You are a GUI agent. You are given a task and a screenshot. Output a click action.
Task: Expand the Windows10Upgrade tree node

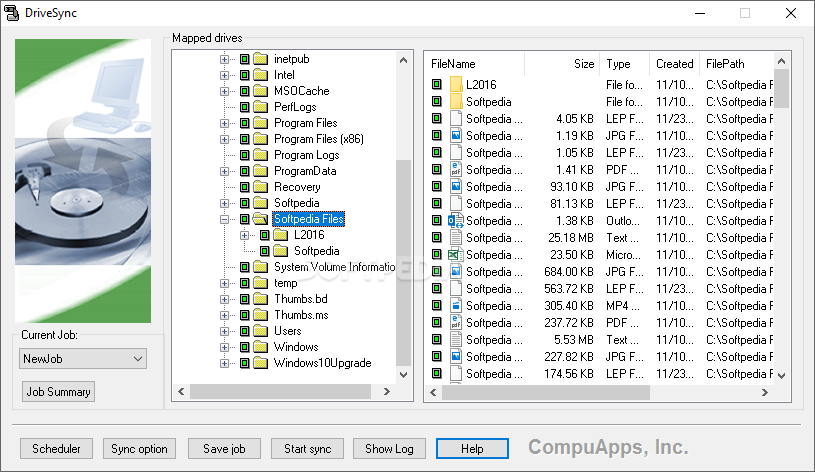point(224,363)
